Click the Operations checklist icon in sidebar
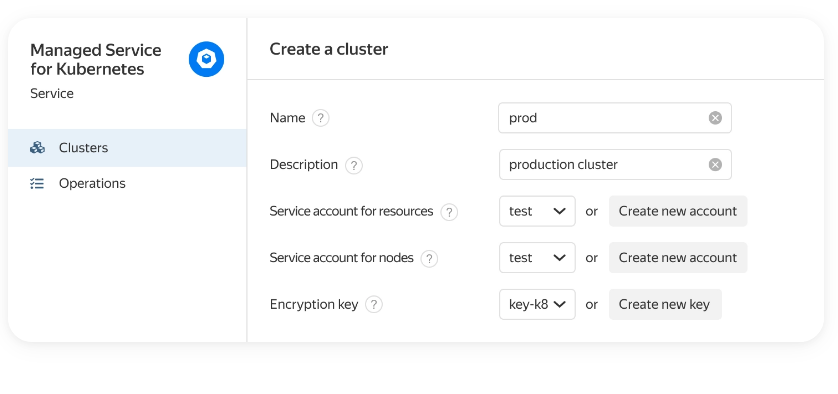Viewport: 838px width, 394px height. (37, 183)
